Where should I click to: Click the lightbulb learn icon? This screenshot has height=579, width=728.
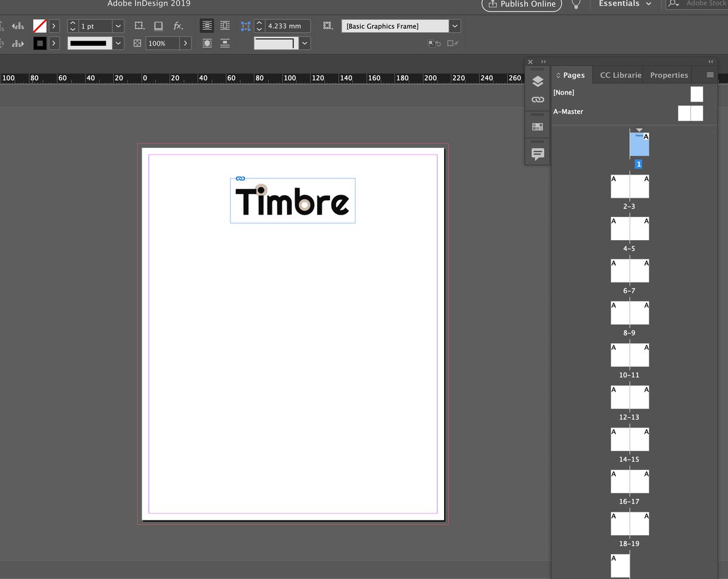(576, 4)
